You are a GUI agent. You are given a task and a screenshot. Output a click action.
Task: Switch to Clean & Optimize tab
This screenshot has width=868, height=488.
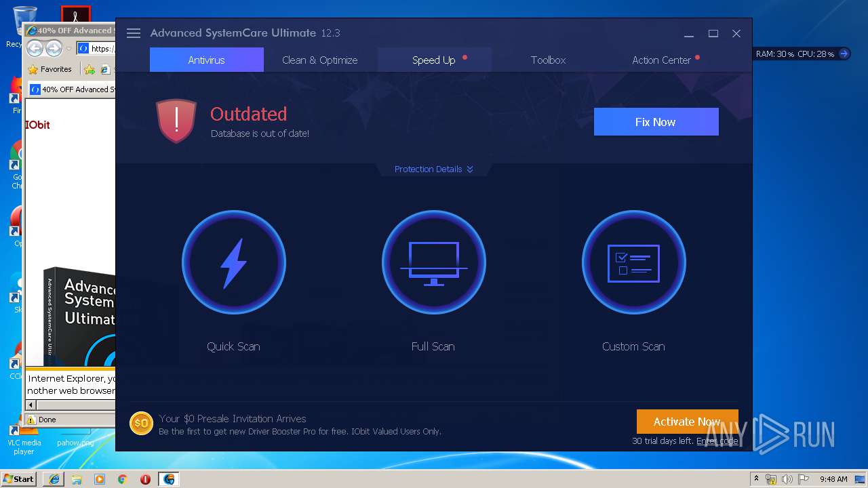pyautogui.click(x=320, y=60)
